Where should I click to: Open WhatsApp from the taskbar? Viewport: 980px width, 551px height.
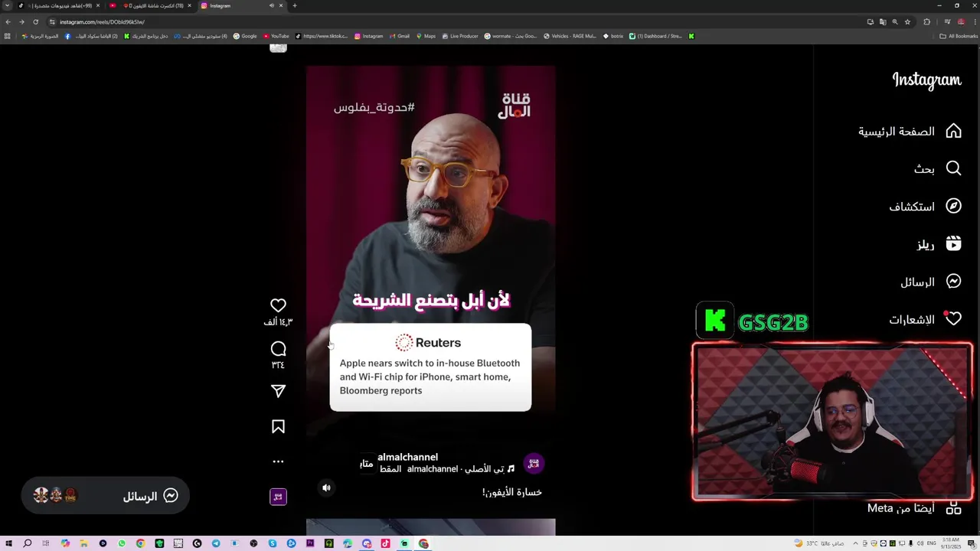point(122,543)
